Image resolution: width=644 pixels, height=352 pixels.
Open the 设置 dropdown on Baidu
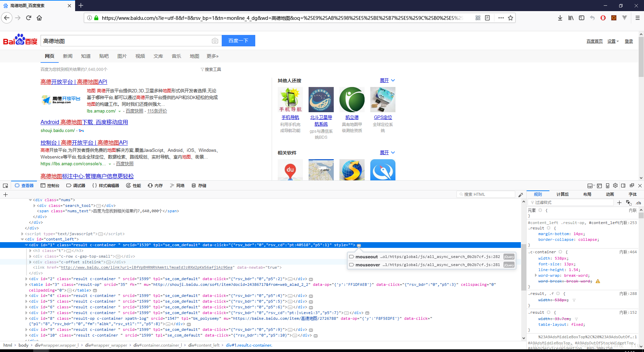613,41
